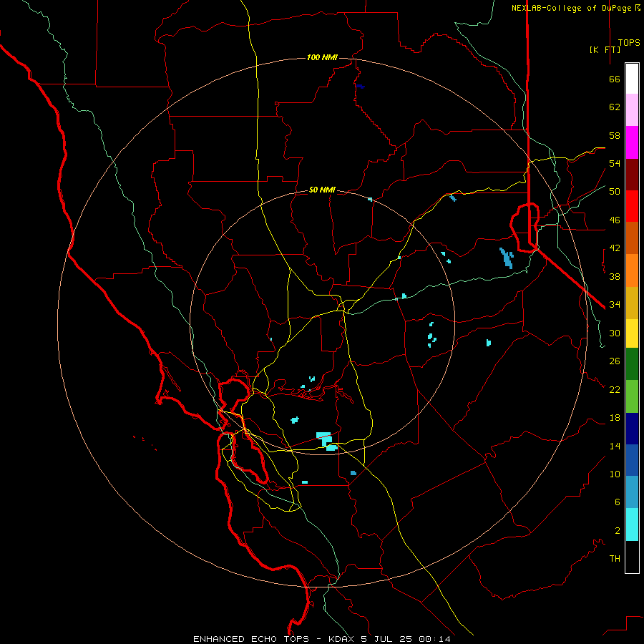Click the 'ENHANCED ECHO TOPS' caption text

[x=251, y=639]
